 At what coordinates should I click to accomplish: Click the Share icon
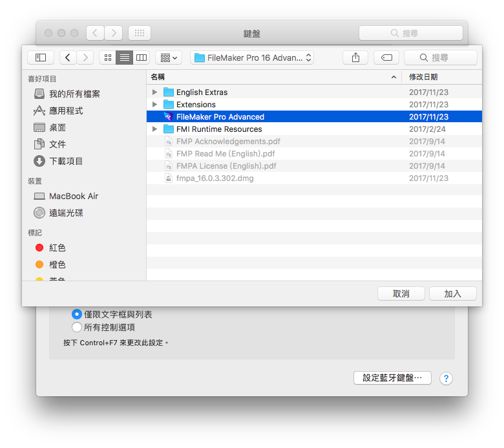pyautogui.click(x=355, y=58)
